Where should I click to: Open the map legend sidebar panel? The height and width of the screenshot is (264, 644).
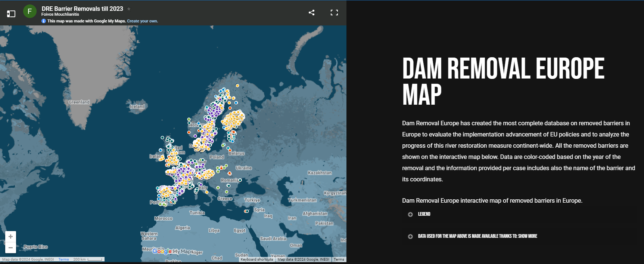click(11, 14)
